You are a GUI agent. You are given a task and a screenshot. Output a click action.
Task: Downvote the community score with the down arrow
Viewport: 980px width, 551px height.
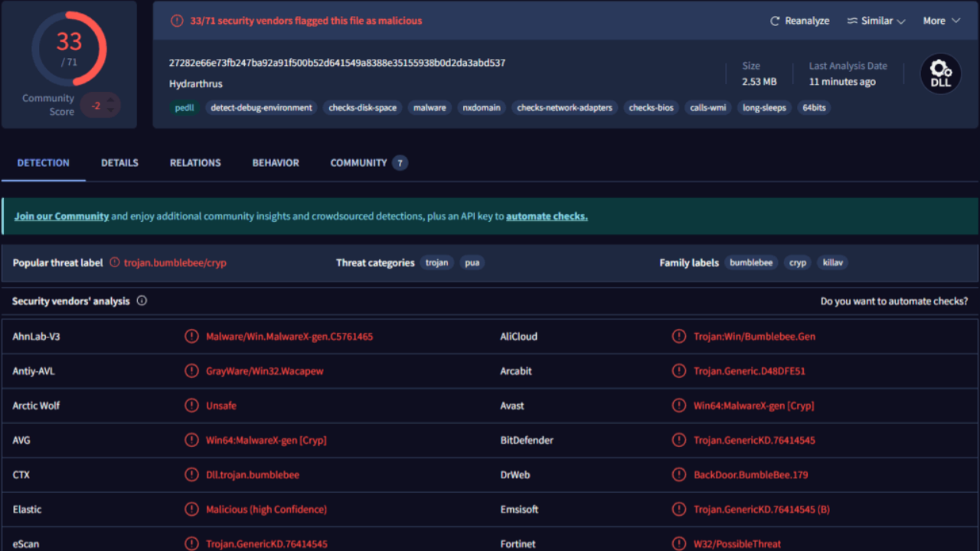tap(112, 111)
